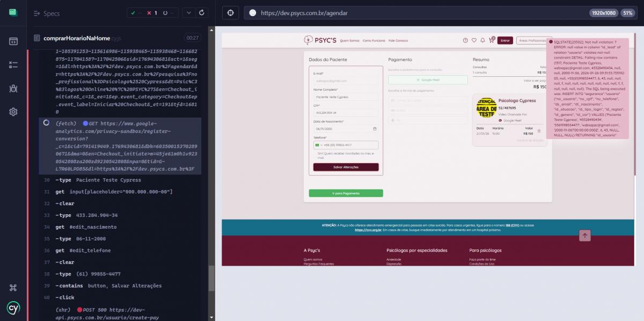Screen dimensions: 644x321
Task: Click the green 'Ir para Pagamento' button
Action: [346, 193]
